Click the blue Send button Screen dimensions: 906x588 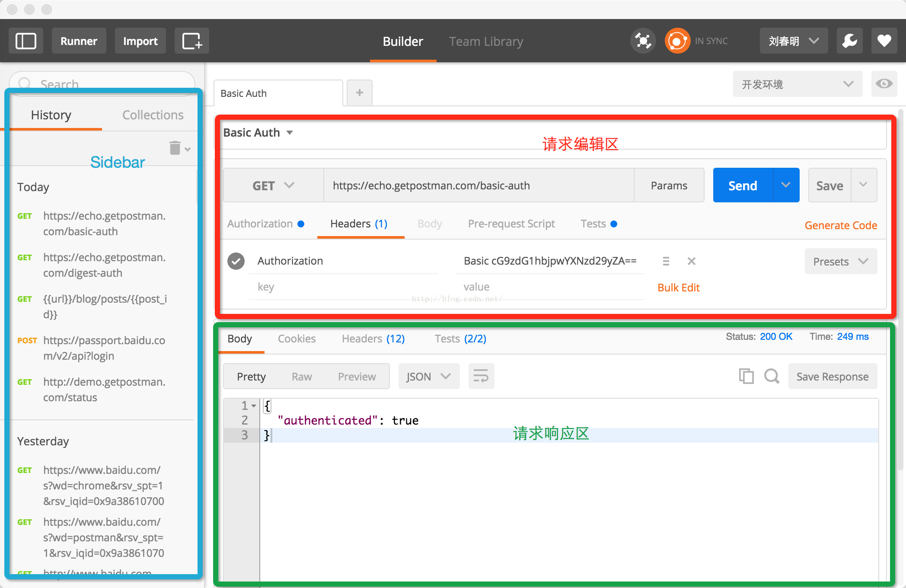tap(743, 185)
